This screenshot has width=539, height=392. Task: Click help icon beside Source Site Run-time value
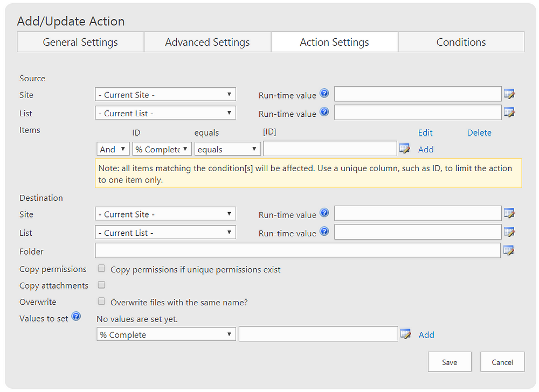tap(324, 93)
